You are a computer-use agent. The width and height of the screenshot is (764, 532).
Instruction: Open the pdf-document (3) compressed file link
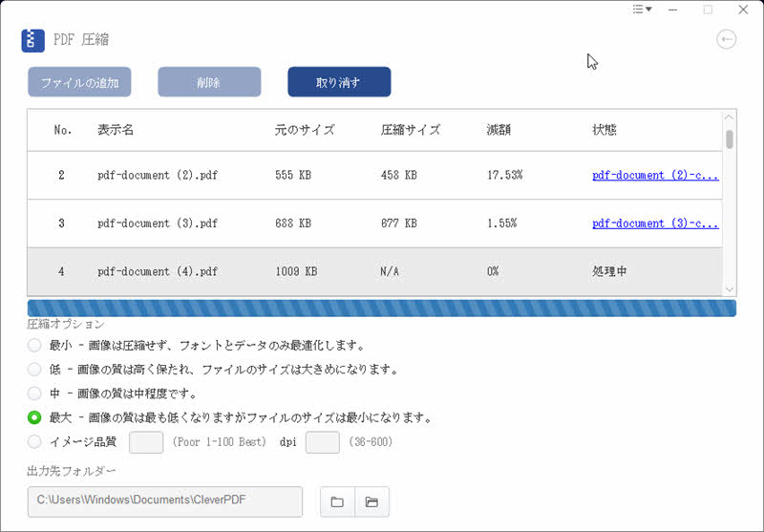click(x=655, y=223)
